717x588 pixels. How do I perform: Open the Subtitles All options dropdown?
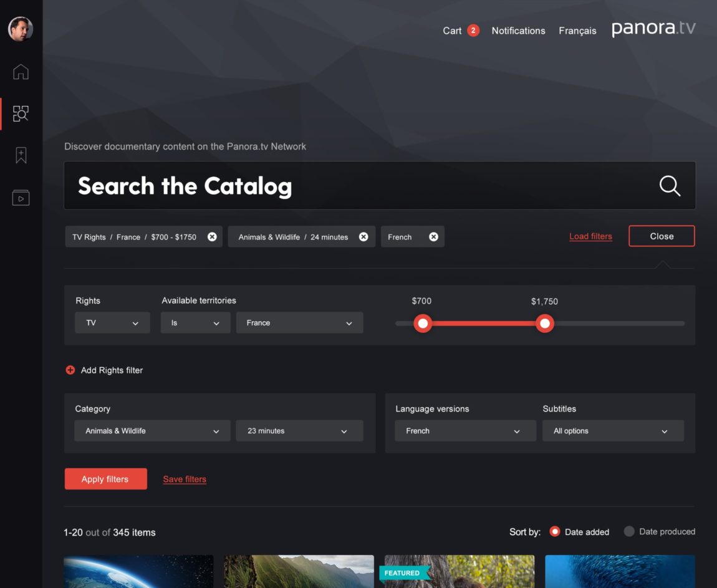point(613,431)
